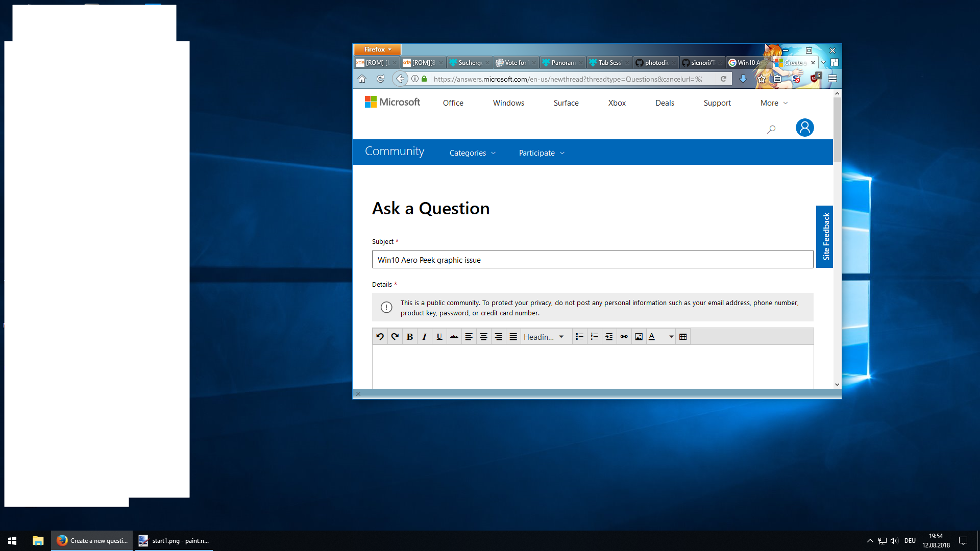Justify text in the editor
The width and height of the screenshot is (980, 551).
click(x=513, y=337)
